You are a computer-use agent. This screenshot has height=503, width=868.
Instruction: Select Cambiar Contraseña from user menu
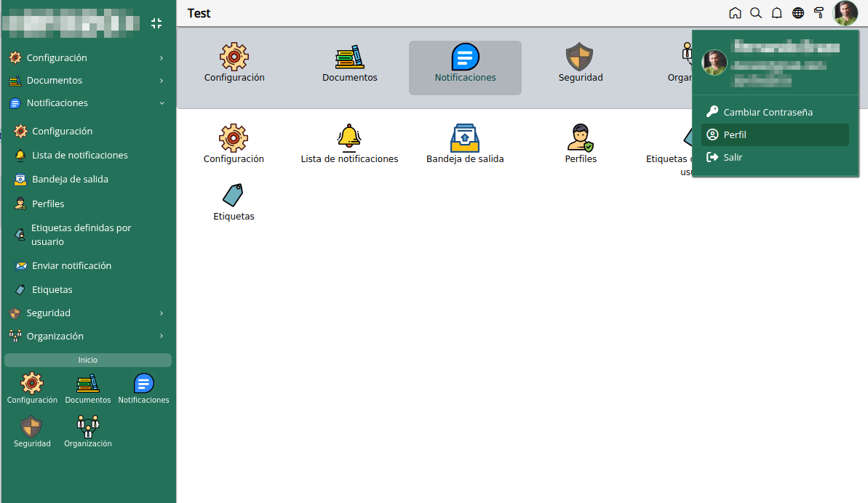tap(774, 112)
